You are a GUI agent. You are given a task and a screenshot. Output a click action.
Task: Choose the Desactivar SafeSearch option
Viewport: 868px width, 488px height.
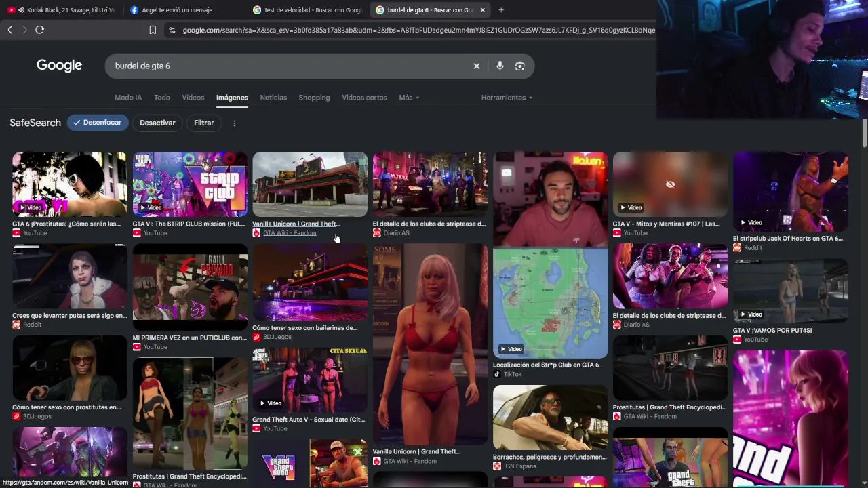(157, 123)
